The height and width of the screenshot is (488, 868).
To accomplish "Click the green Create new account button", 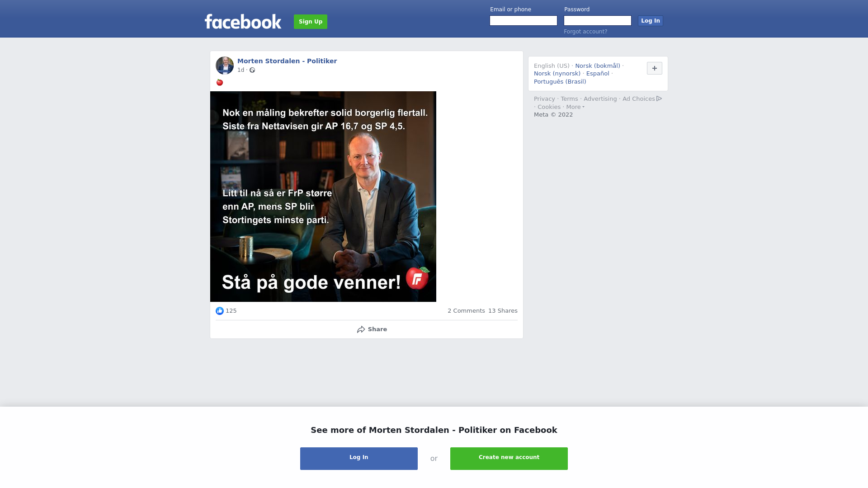I will [x=509, y=459].
